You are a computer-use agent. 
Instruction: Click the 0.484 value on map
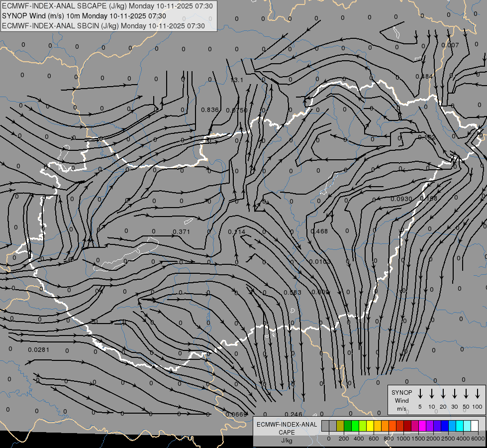[x=424, y=77]
